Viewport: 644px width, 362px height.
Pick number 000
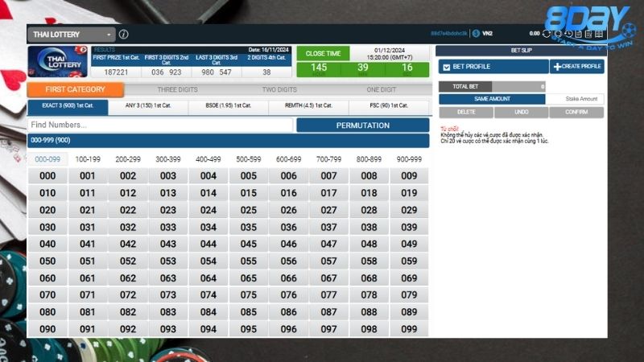[x=47, y=176]
